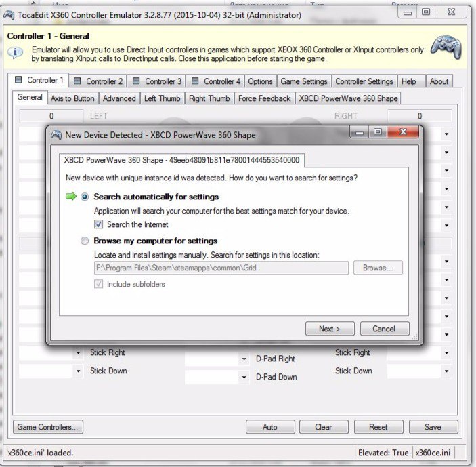Switch to the Controller 4 tab

(215, 81)
